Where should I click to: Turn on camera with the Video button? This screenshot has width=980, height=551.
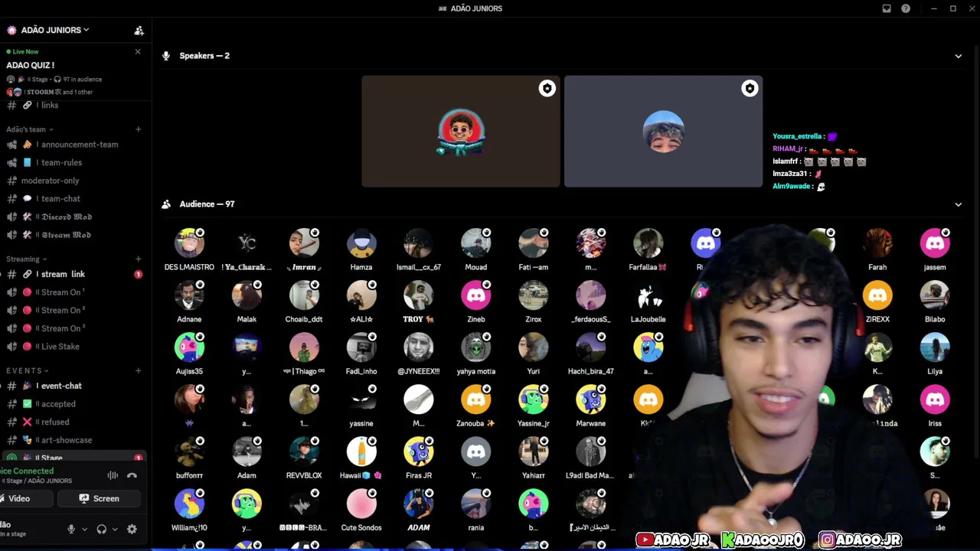click(26, 498)
